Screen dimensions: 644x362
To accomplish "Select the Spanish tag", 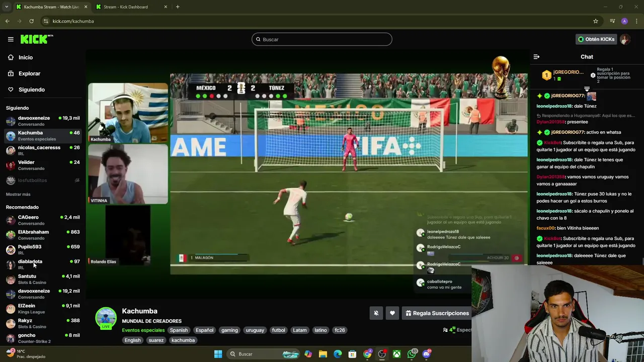I will pos(179,330).
